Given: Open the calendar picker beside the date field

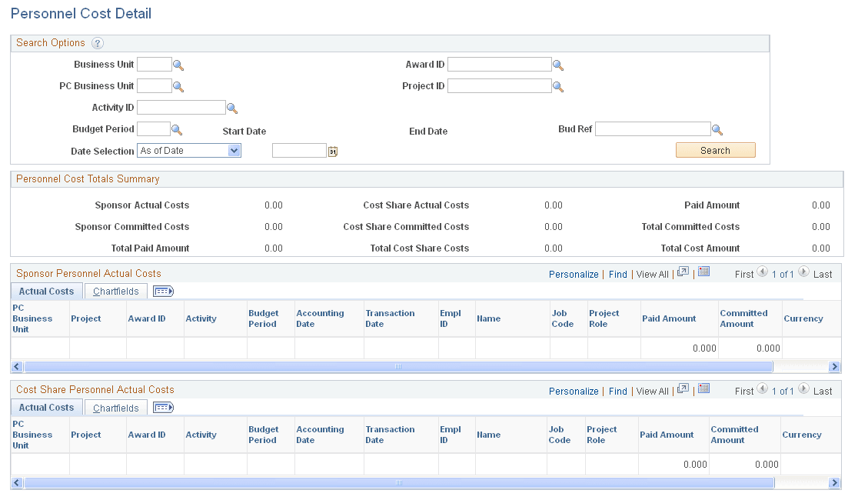Looking at the screenshot, I should coord(331,150).
